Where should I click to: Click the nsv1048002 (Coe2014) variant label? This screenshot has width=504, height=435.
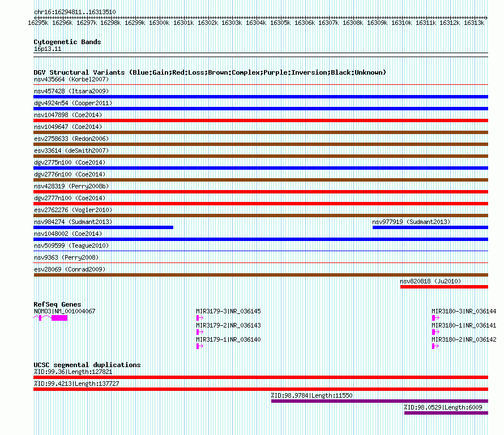(x=68, y=234)
